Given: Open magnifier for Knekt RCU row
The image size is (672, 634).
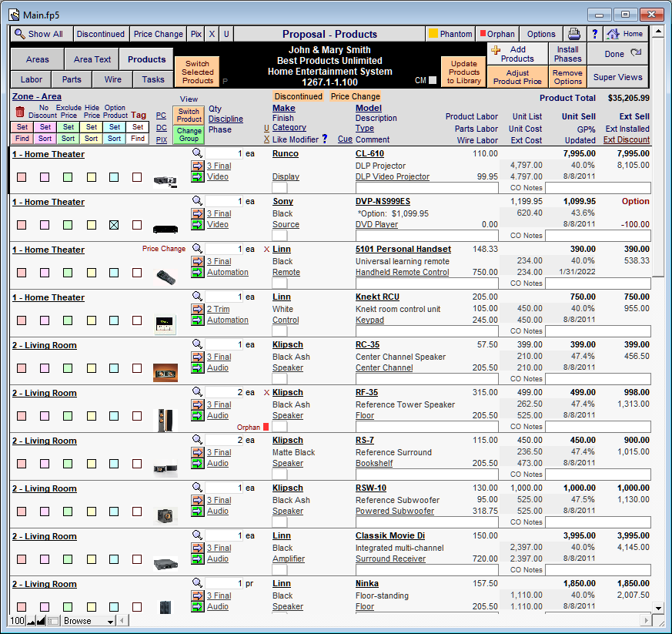Looking at the screenshot, I should 197,296.
